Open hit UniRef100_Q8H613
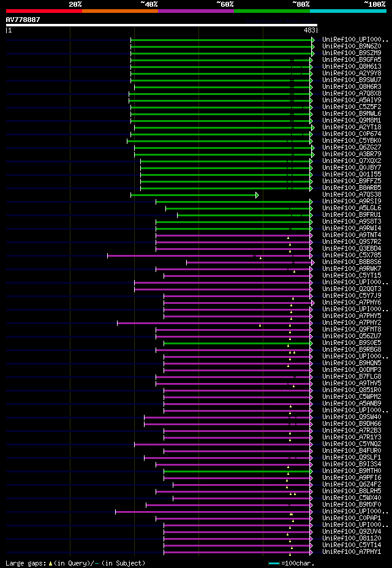 click(352, 67)
